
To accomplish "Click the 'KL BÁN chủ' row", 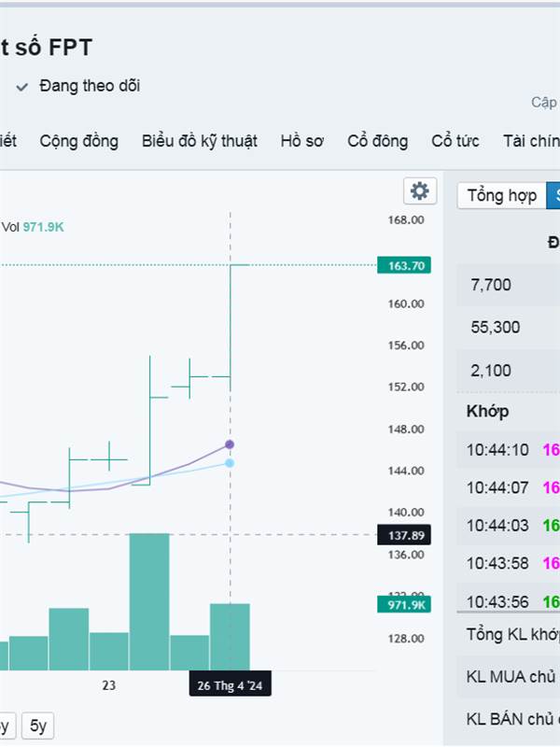I will 509,718.
